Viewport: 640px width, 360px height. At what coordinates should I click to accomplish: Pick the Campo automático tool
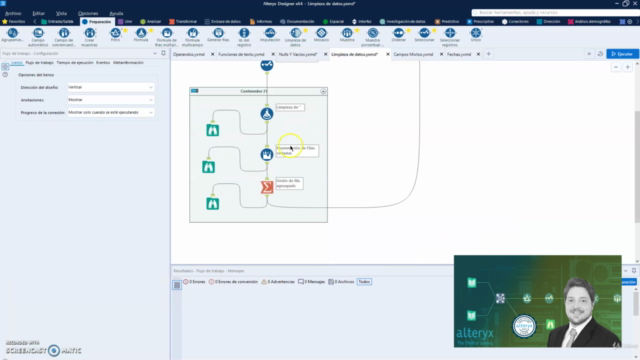38,37
